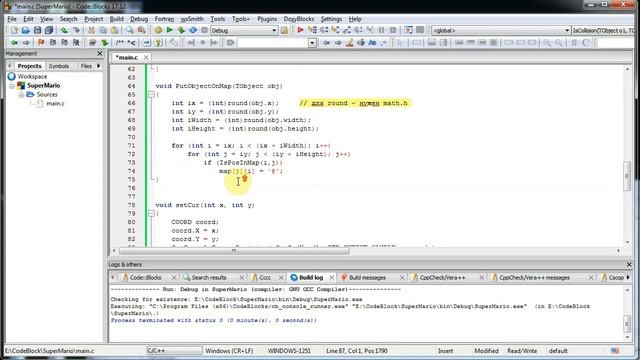This screenshot has width=640, height=360.
Task: Click the red Debug/Continue arrow icon
Action: point(300,30)
